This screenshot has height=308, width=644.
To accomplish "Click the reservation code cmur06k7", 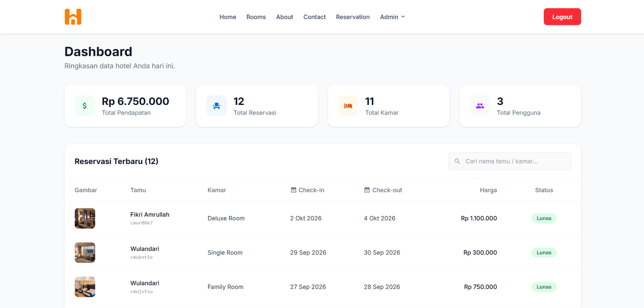I will click(141, 223).
